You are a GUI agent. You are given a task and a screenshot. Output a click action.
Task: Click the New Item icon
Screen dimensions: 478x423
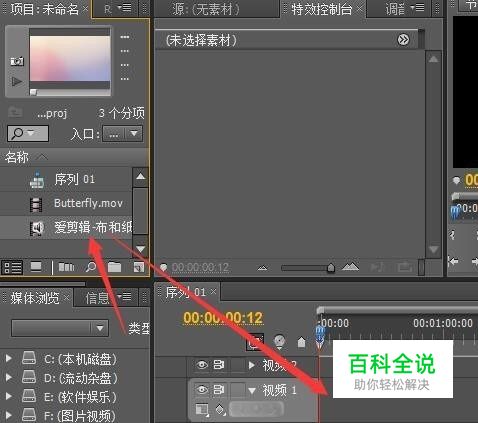coord(138,267)
